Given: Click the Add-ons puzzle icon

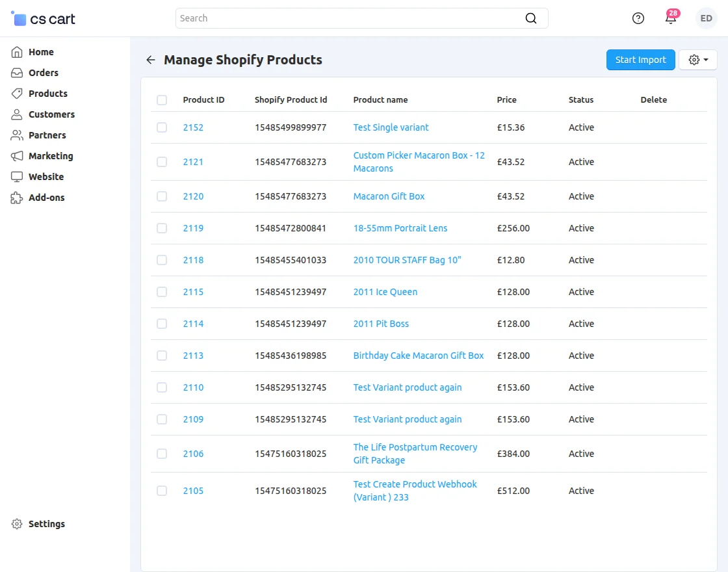Looking at the screenshot, I should pyautogui.click(x=17, y=198).
